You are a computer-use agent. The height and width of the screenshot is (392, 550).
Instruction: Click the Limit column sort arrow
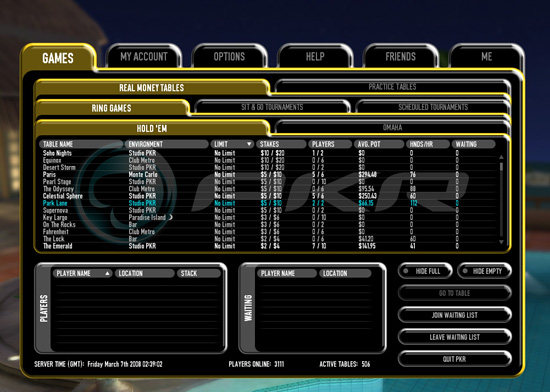point(249,144)
